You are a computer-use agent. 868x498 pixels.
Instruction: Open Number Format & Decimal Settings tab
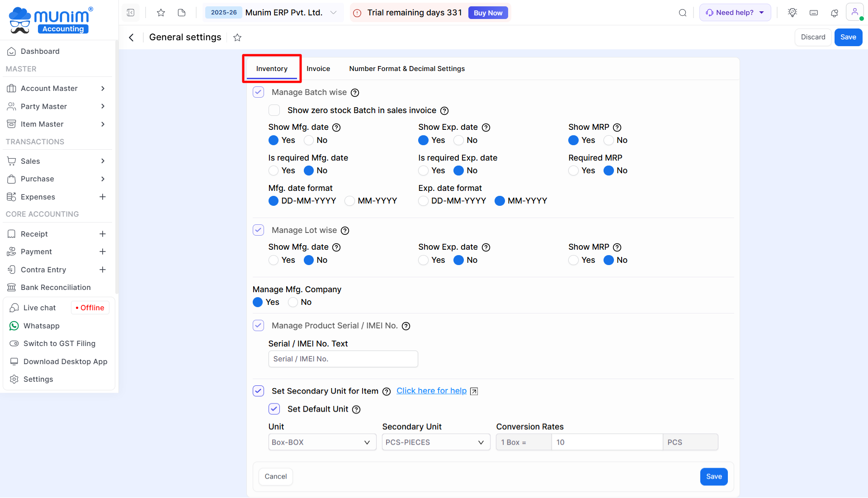tap(407, 69)
